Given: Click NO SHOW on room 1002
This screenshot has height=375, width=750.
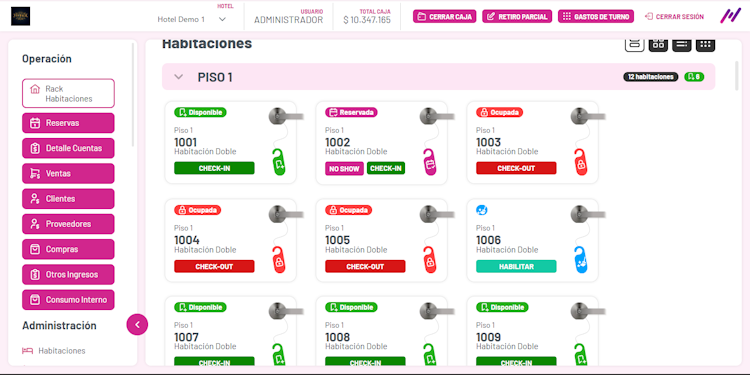Looking at the screenshot, I should coord(344,168).
